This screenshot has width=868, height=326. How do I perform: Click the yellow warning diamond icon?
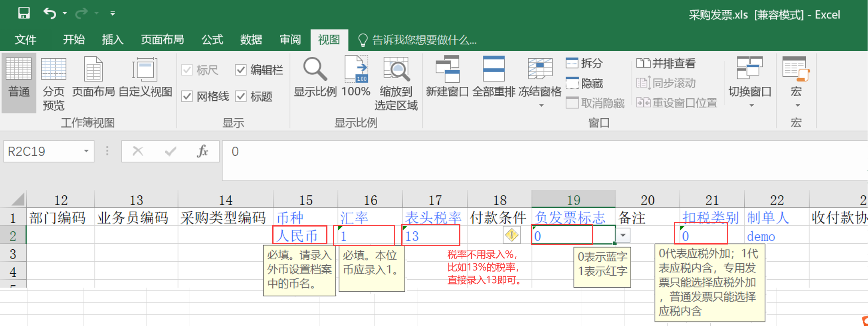click(x=511, y=235)
